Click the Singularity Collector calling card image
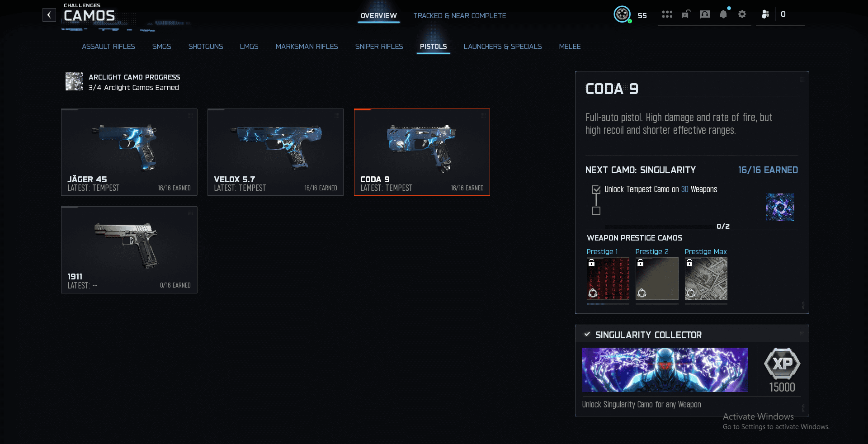This screenshot has width=868, height=444. pos(665,370)
